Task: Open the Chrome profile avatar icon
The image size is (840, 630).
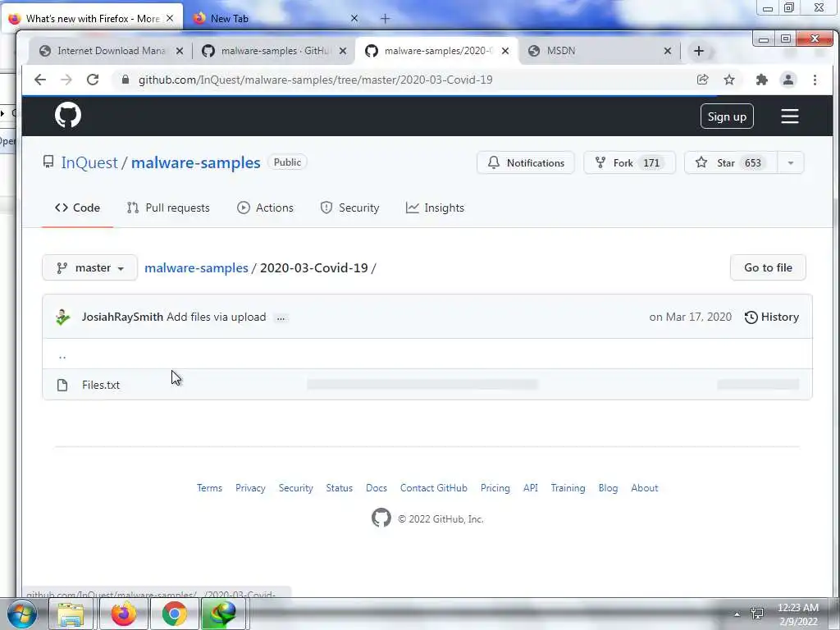Action: (x=788, y=80)
